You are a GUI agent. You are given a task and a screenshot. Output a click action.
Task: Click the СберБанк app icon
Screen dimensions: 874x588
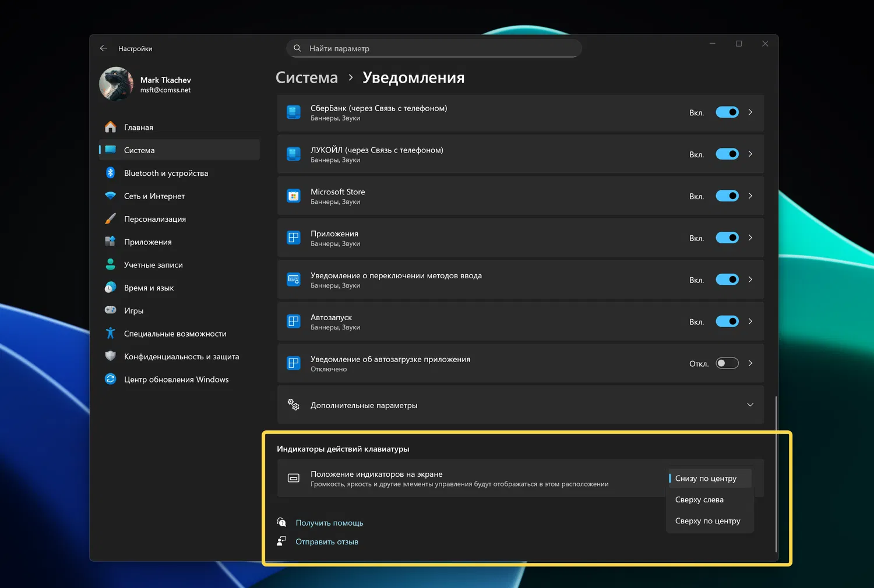click(x=294, y=112)
